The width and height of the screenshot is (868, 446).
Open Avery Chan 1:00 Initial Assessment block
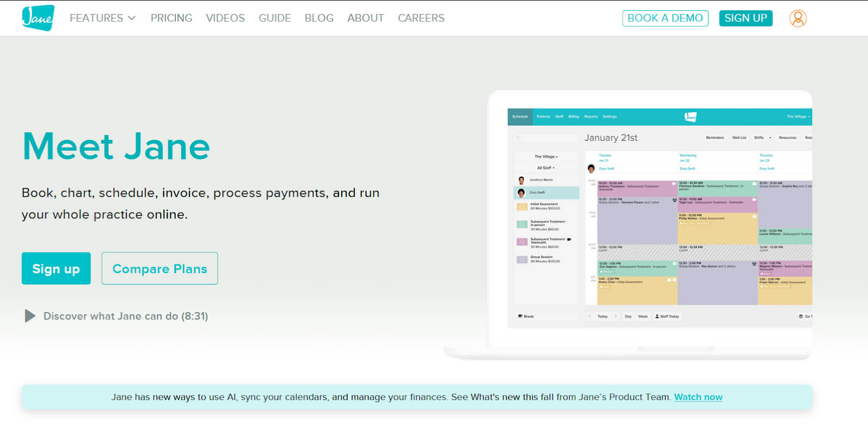[637, 290]
